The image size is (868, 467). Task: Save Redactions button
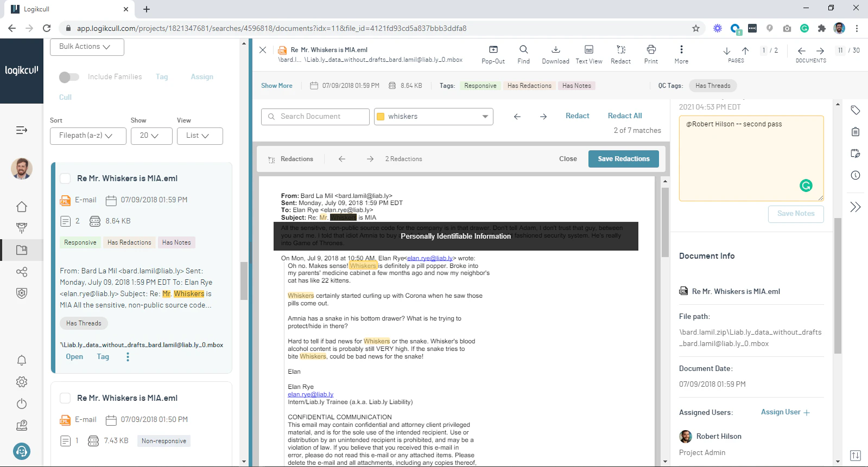click(624, 159)
